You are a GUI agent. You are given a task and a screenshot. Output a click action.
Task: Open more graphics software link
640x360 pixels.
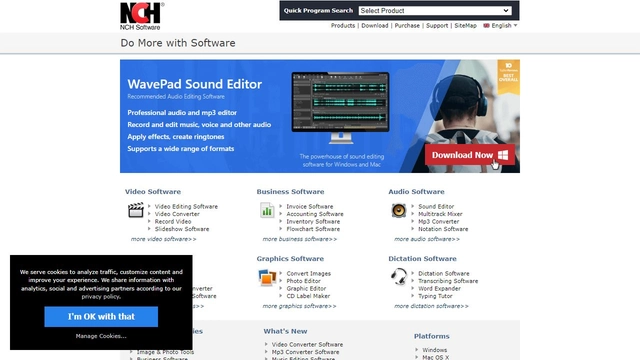coord(299,306)
